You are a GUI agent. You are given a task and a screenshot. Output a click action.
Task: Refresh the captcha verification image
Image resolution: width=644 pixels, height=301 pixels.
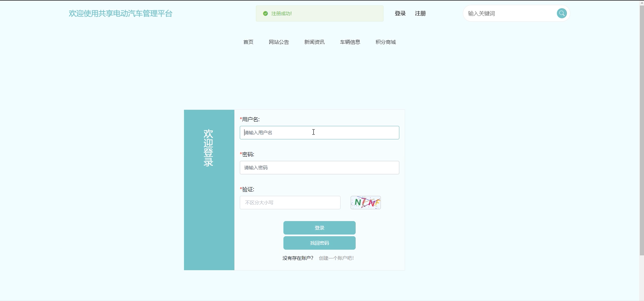pyautogui.click(x=365, y=203)
